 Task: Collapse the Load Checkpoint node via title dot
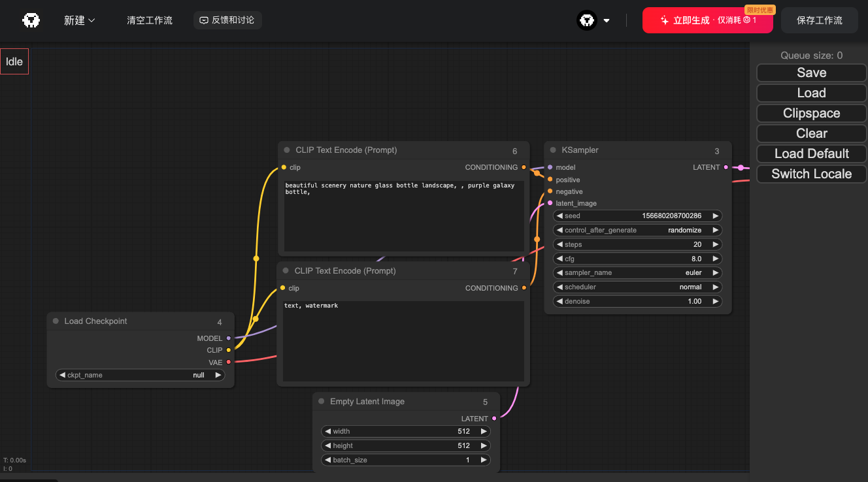tap(56, 321)
